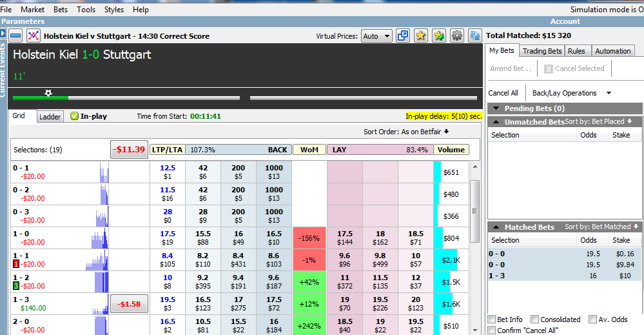644x335 pixels.
Task: Open the File menu
Action: coord(6,10)
